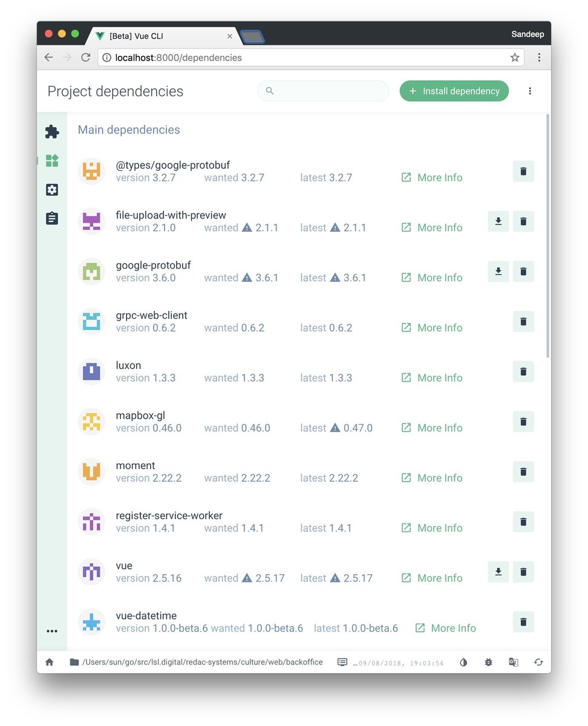The width and height of the screenshot is (588, 726).
Task: Click the vue-datetime package name
Action: [x=146, y=616]
